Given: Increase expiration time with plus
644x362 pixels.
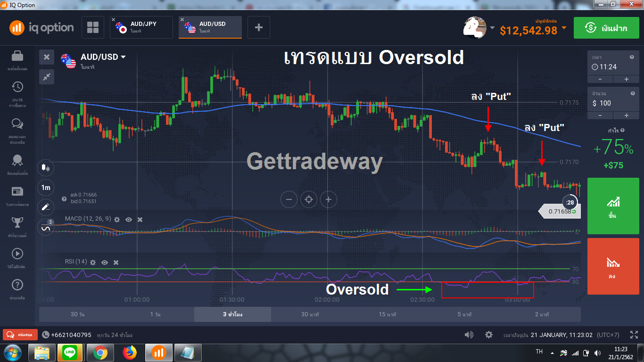Looking at the screenshot, I should 627,79.
